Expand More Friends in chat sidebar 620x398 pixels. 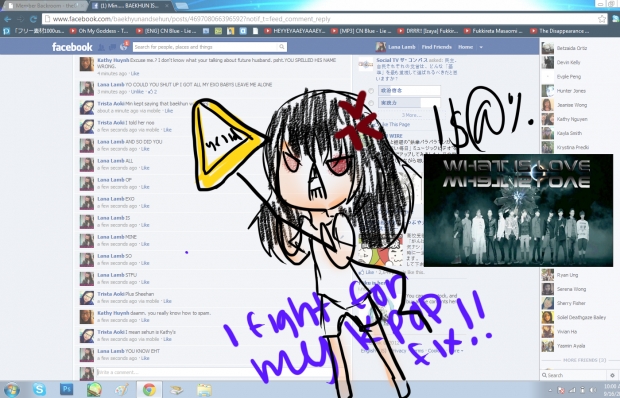(x=578, y=360)
